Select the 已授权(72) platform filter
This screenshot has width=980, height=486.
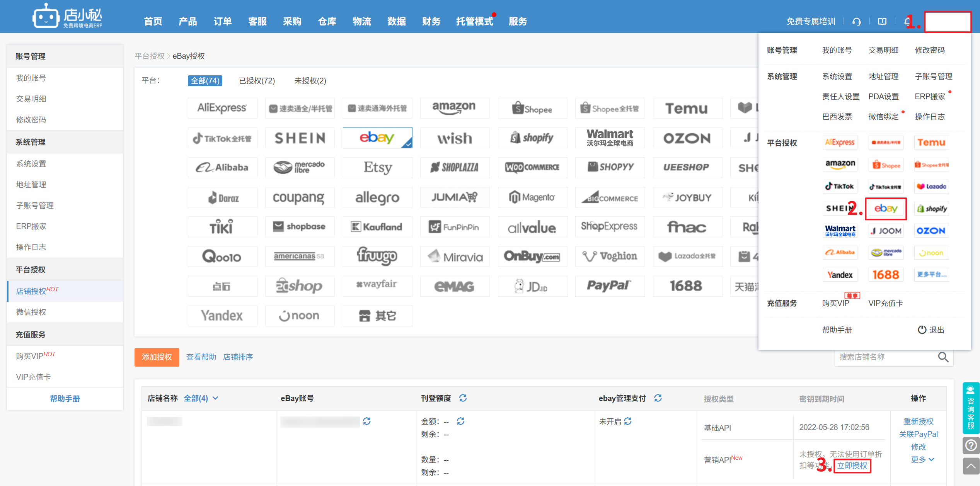coord(257,81)
